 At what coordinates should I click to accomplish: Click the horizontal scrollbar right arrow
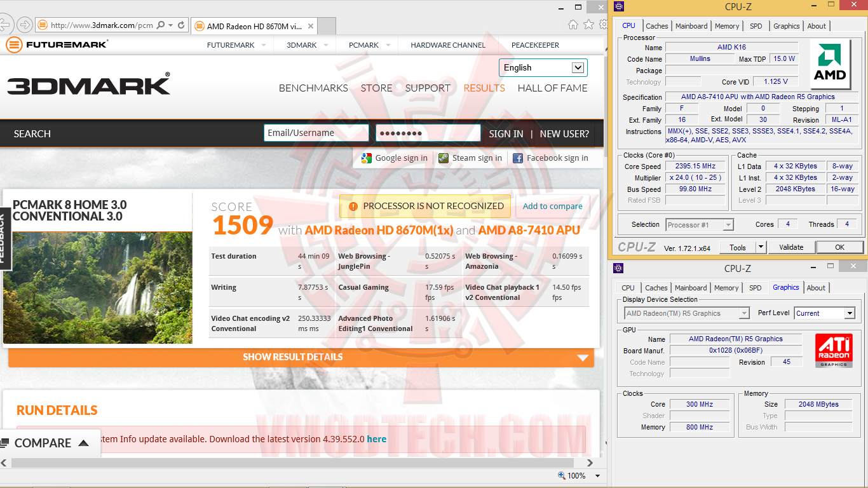pyautogui.click(x=589, y=463)
